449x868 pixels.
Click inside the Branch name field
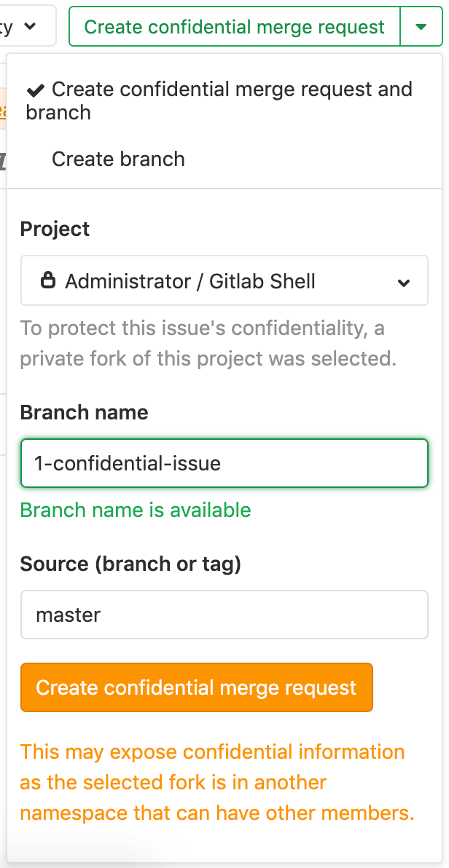pos(224,464)
